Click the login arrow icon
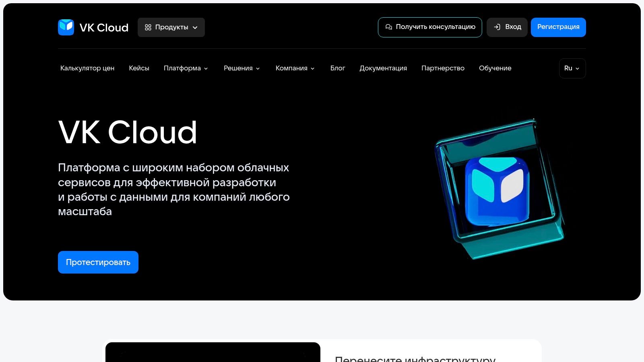644x362 pixels. pos(497,27)
